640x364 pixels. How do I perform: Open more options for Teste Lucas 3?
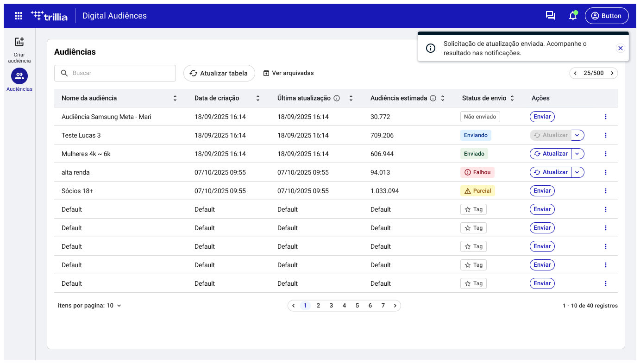pyautogui.click(x=606, y=135)
